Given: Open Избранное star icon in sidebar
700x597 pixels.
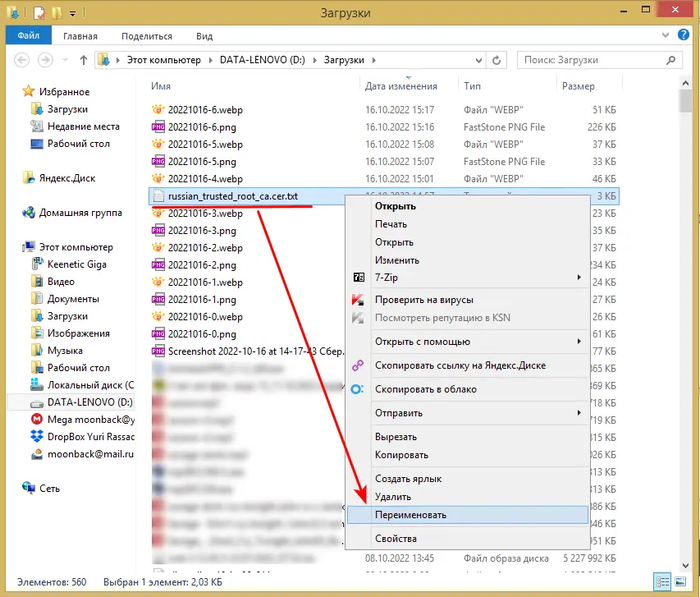Looking at the screenshot, I should click(x=29, y=92).
